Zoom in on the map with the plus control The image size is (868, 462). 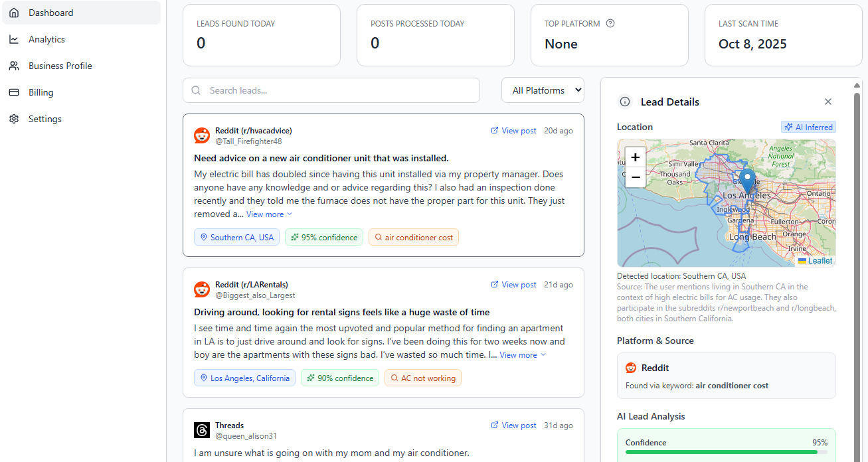point(635,157)
